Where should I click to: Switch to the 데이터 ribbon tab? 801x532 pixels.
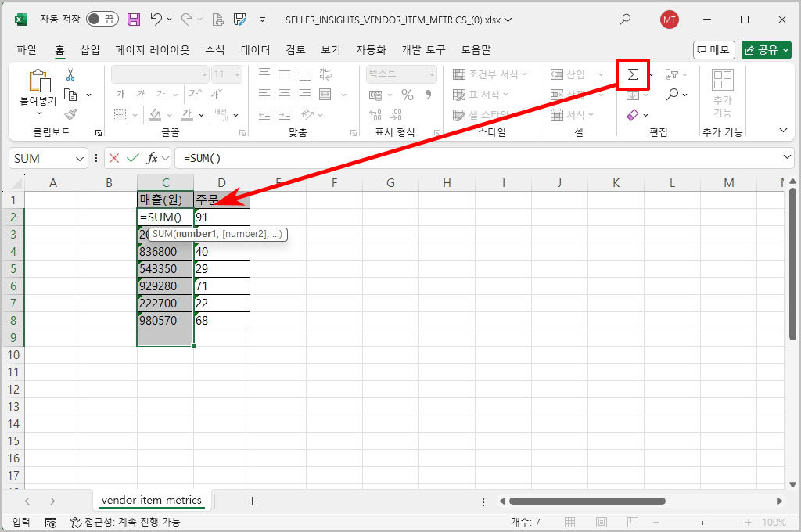(x=255, y=49)
